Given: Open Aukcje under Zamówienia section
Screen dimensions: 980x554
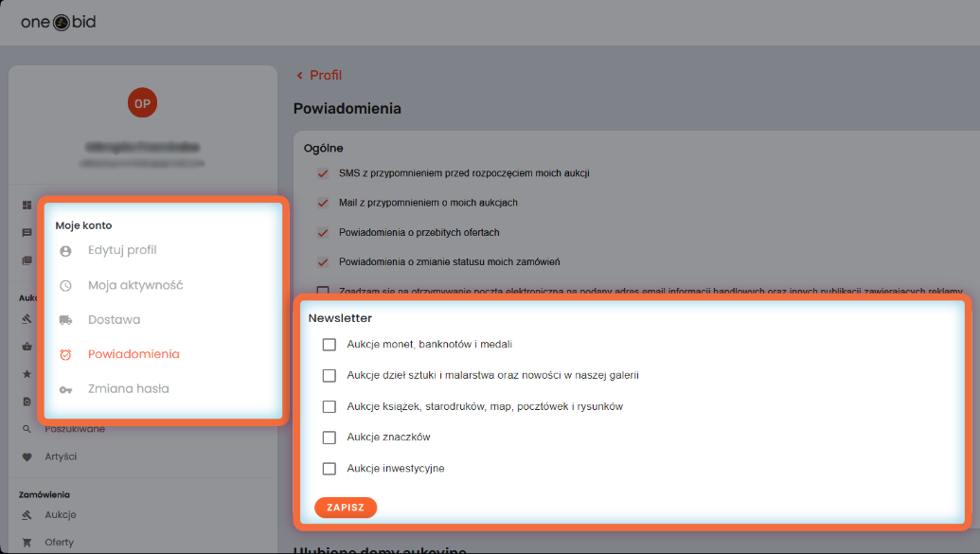Looking at the screenshot, I should (x=61, y=515).
